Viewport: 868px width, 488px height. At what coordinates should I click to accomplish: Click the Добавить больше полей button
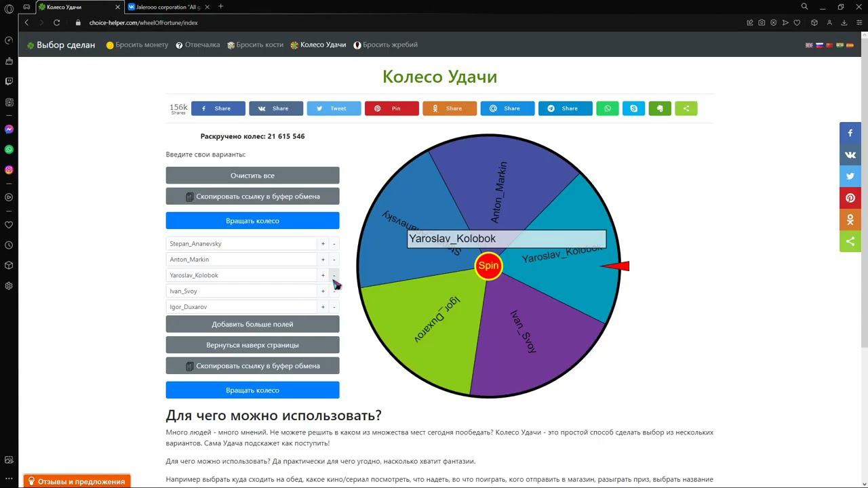point(252,324)
